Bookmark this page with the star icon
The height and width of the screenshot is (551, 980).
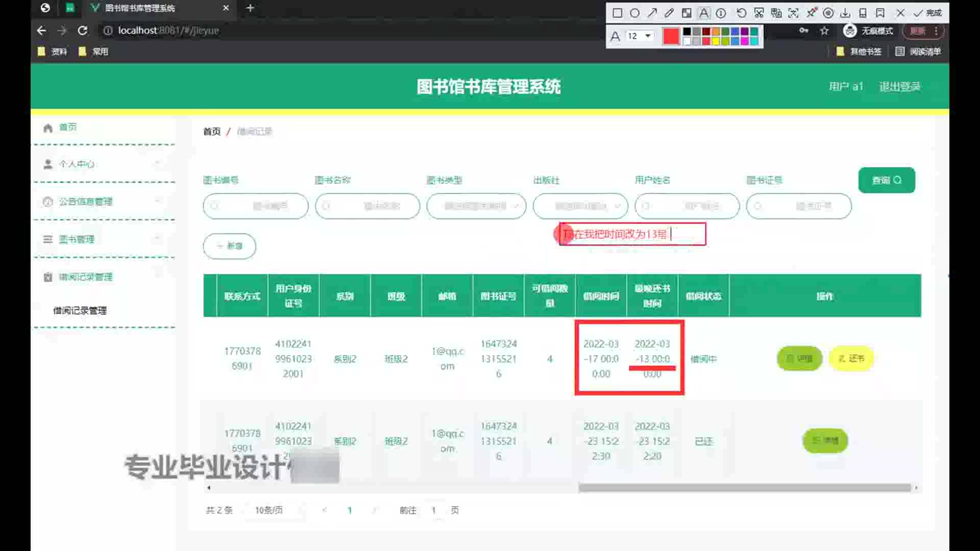tap(824, 31)
